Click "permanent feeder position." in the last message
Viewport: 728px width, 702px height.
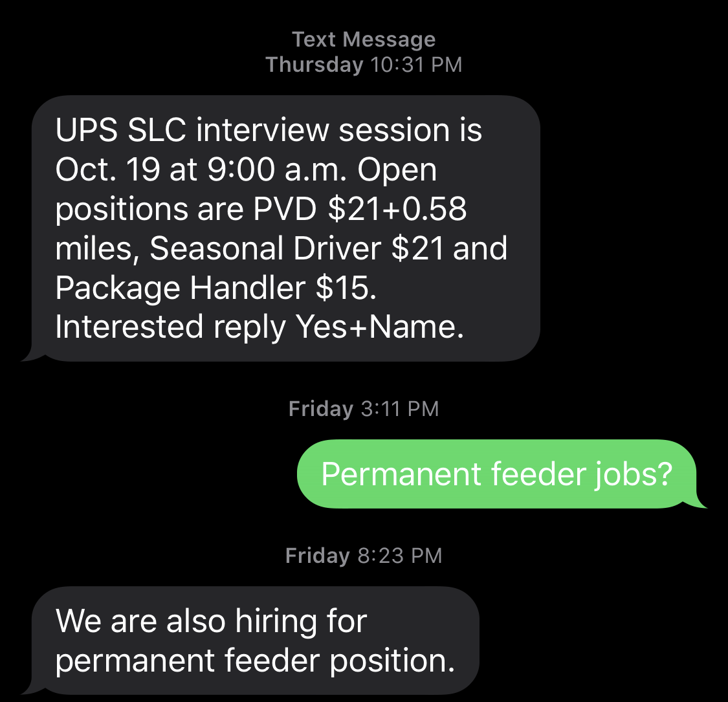coord(255,661)
